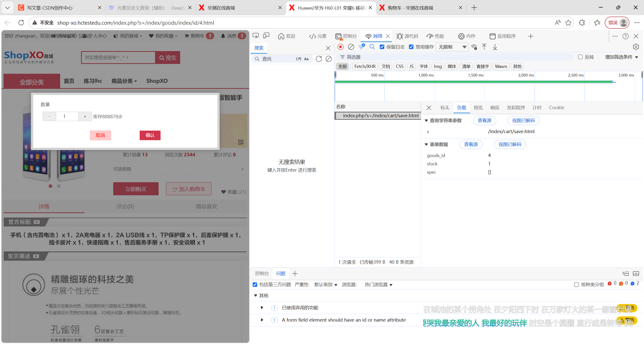Screen dimensions: 644x344
Task: Uncheck the 禁用缓存 checkbox
Action: point(411,47)
